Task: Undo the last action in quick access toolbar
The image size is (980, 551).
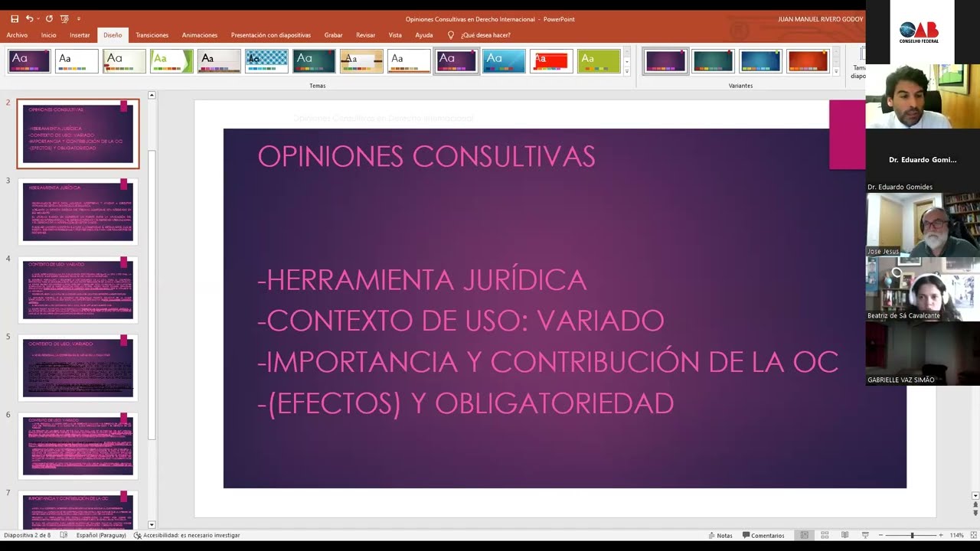Action: tap(29, 18)
